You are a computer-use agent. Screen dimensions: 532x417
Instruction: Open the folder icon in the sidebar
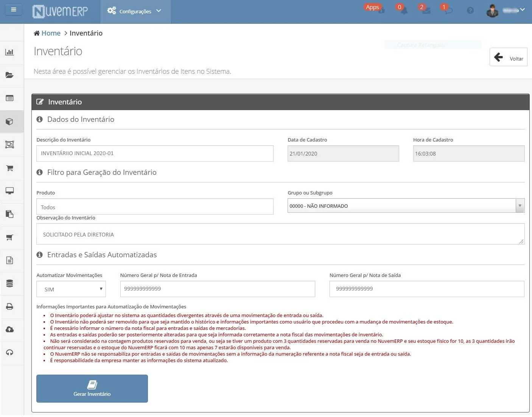point(10,75)
